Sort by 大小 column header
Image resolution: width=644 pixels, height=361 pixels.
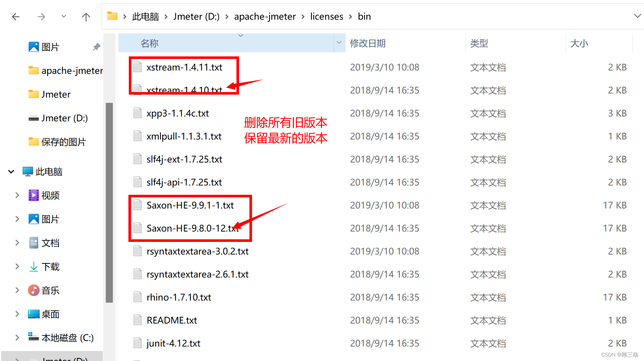(x=599, y=43)
